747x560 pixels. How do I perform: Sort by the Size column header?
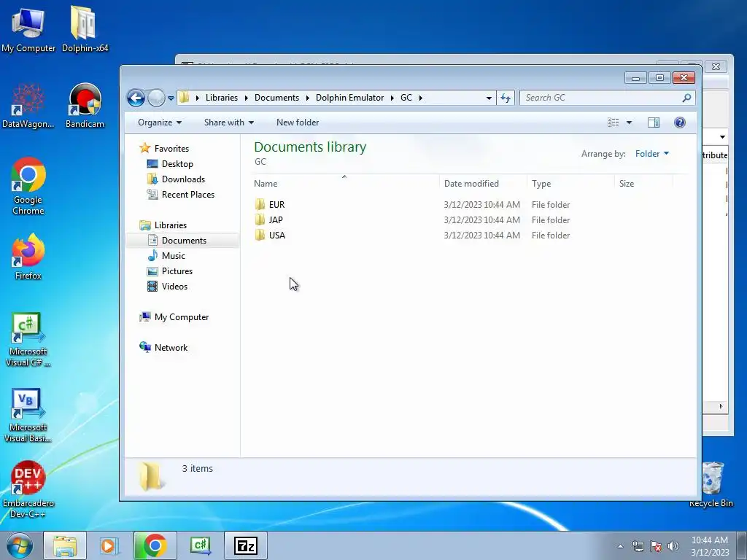[643, 183]
